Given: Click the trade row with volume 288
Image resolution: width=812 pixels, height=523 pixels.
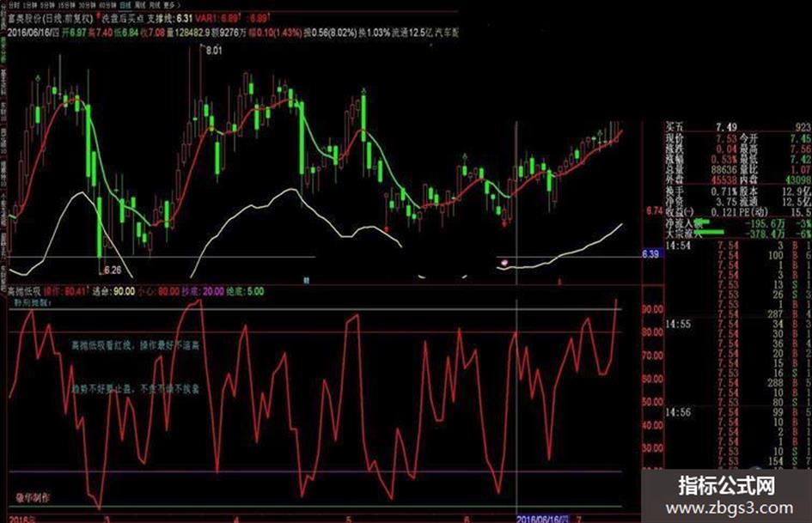Looking at the screenshot, I should click(x=738, y=383).
